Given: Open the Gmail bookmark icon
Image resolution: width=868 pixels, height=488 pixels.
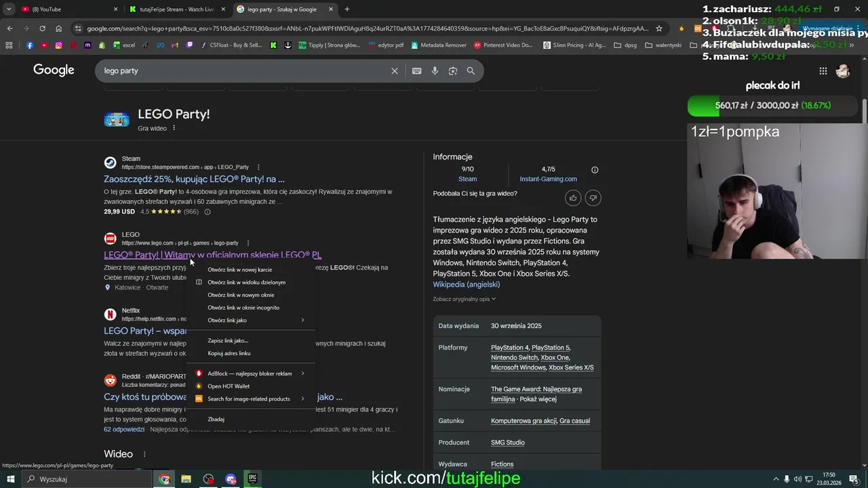Looking at the screenshot, I should pos(175,45).
